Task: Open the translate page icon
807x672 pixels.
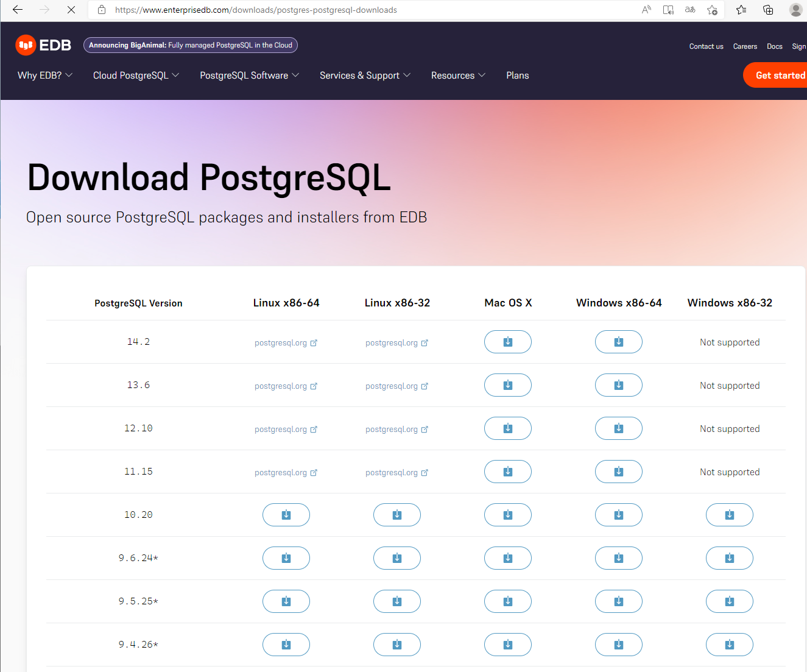Action: tap(690, 10)
